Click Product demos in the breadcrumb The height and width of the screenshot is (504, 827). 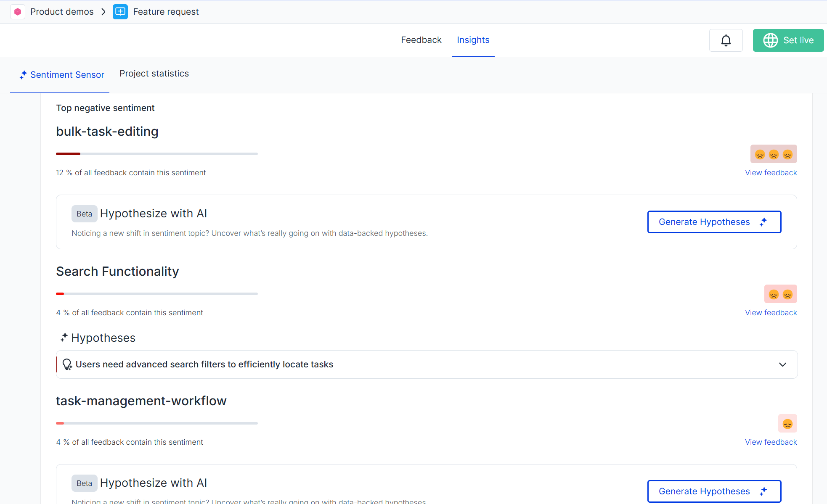click(62, 12)
